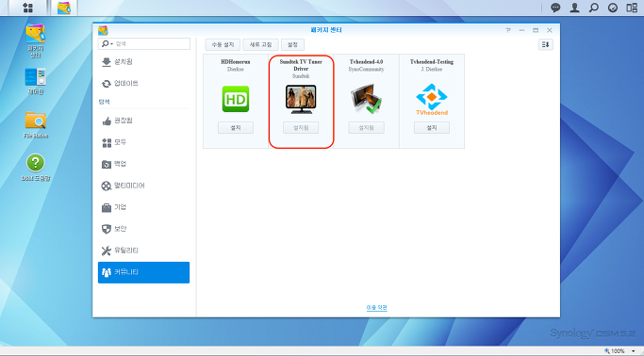
Task: Open Tvheadend-4.0 package title
Action: 366,62
